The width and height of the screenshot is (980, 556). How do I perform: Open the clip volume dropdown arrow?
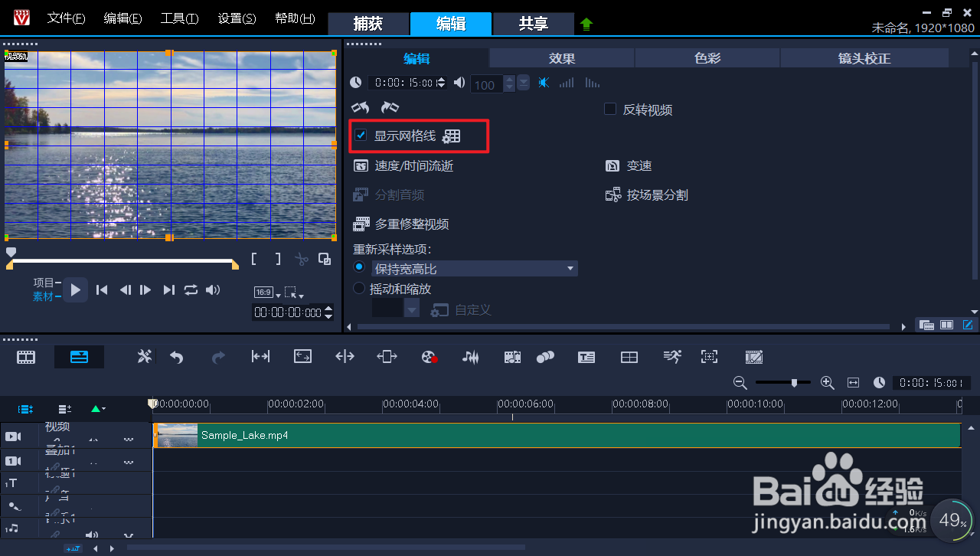point(524,83)
